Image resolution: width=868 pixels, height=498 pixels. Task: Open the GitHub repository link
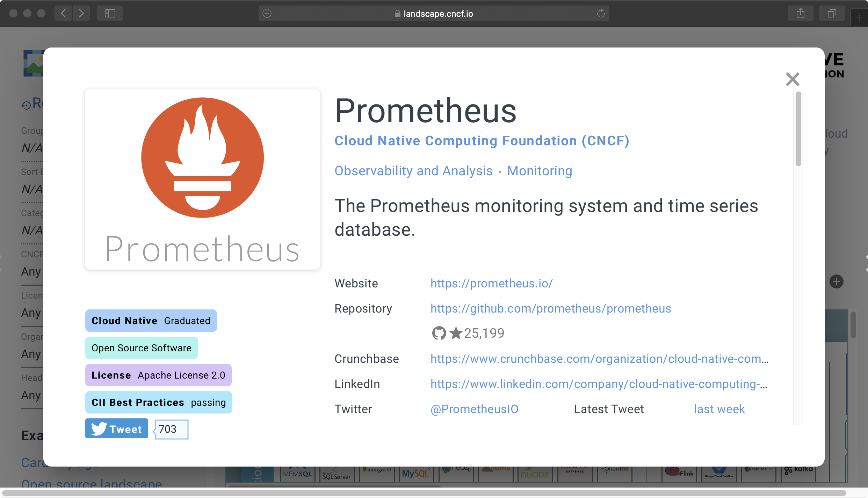coord(550,308)
